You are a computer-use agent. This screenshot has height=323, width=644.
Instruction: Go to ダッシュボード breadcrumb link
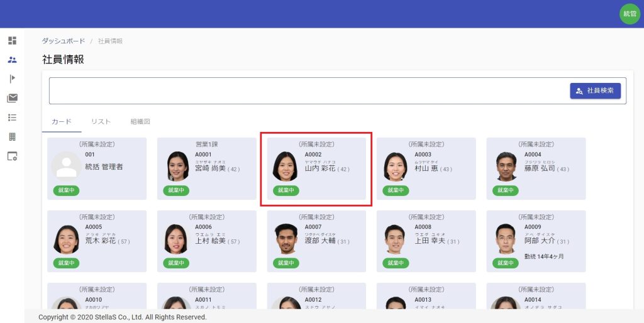point(64,41)
